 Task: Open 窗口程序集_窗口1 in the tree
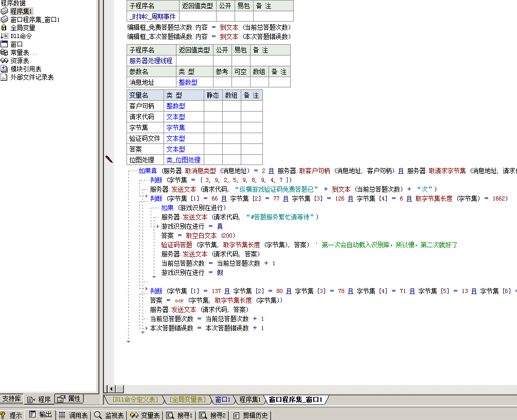35,20
